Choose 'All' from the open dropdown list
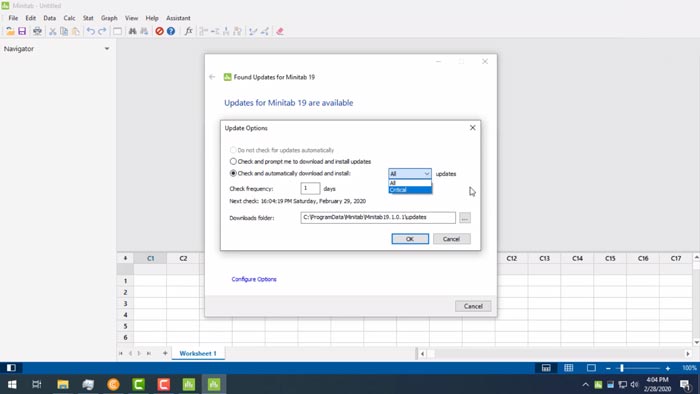This screenshot has height=394, width=700. pos(410,183)
